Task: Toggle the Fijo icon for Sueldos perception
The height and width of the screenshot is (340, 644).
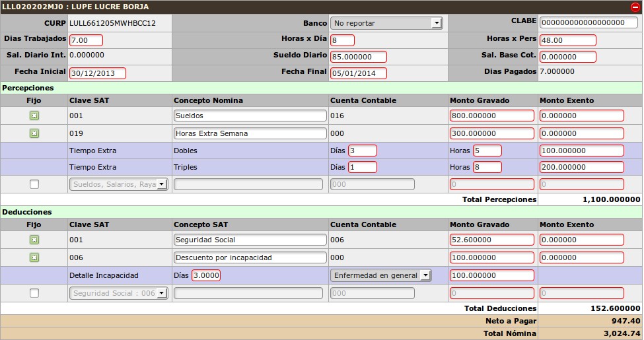Action: [34, 116]
